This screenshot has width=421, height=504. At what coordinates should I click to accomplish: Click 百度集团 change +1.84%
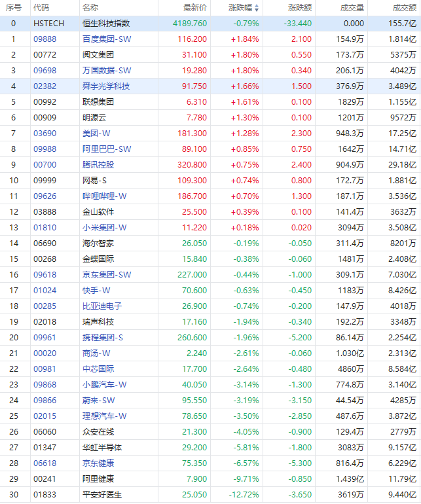click(245, 39)
